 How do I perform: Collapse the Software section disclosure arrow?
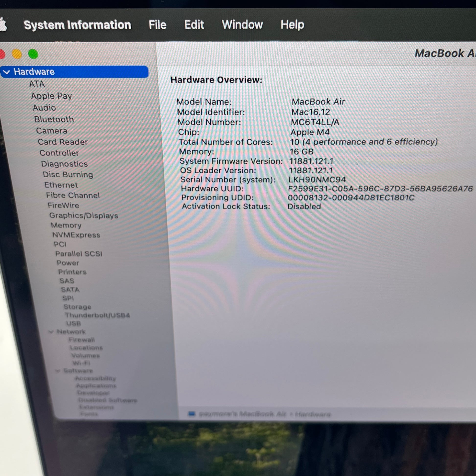[x=58, y=371]
